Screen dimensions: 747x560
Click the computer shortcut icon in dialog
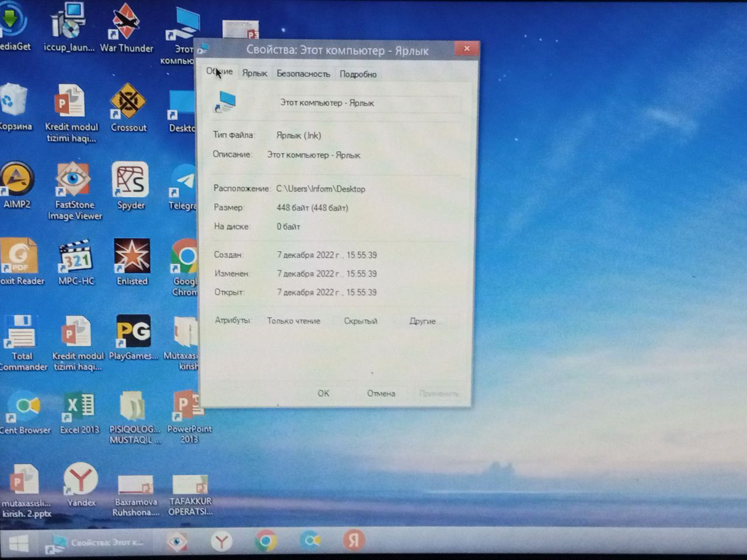pyautogui.click(x=225, y=102)
